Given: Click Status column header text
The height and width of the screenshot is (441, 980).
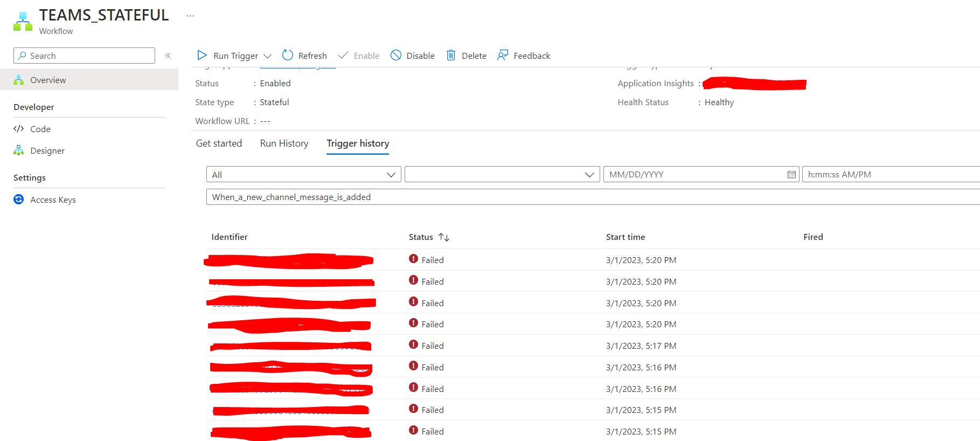Looking at the screenshot, I should tap(421, 237).
